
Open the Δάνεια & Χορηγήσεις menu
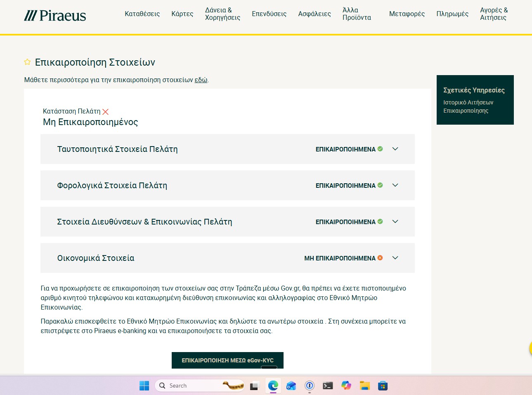tap(222, 14)
